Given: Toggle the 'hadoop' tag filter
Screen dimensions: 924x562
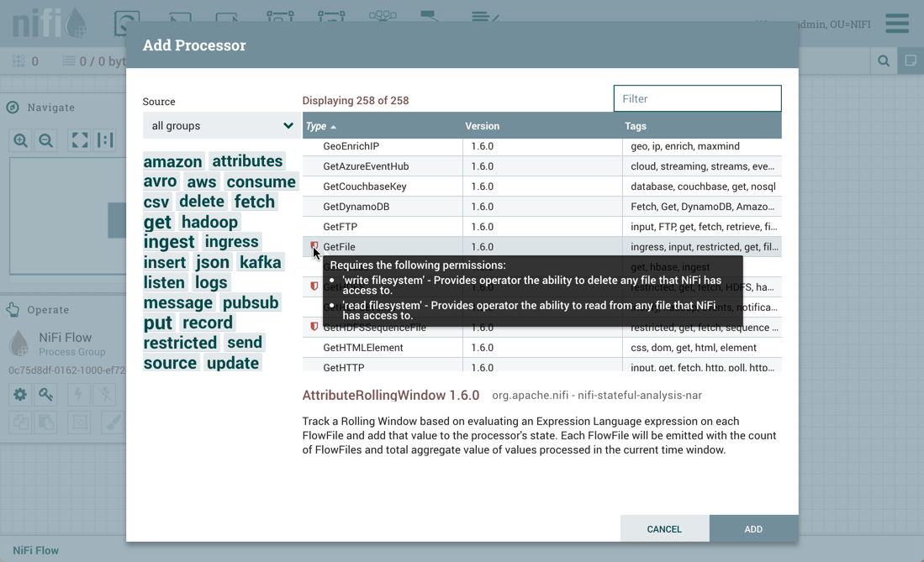Looking at the screenshot, I should point(209,222).
